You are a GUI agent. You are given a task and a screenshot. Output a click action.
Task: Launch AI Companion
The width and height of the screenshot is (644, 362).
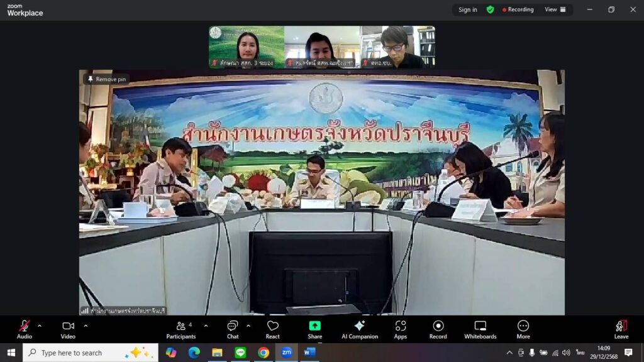[x=359, y=328]
